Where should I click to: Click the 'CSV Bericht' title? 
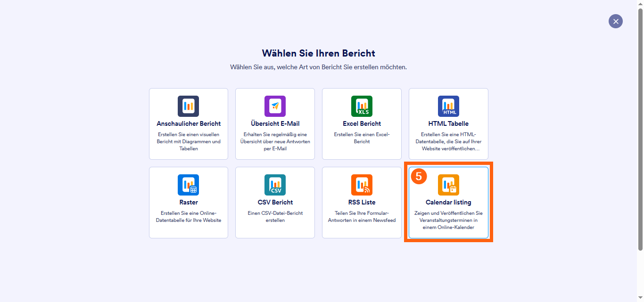(275, 203)
